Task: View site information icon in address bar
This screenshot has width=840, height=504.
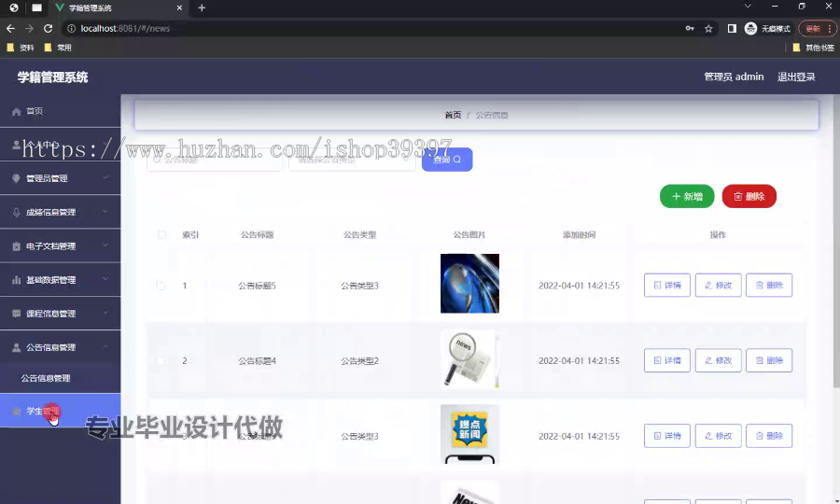Action: point(71,28)
